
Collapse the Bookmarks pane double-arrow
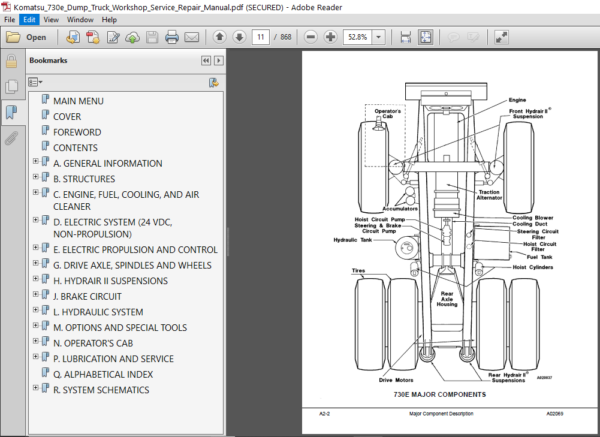[x=206, y=60]
